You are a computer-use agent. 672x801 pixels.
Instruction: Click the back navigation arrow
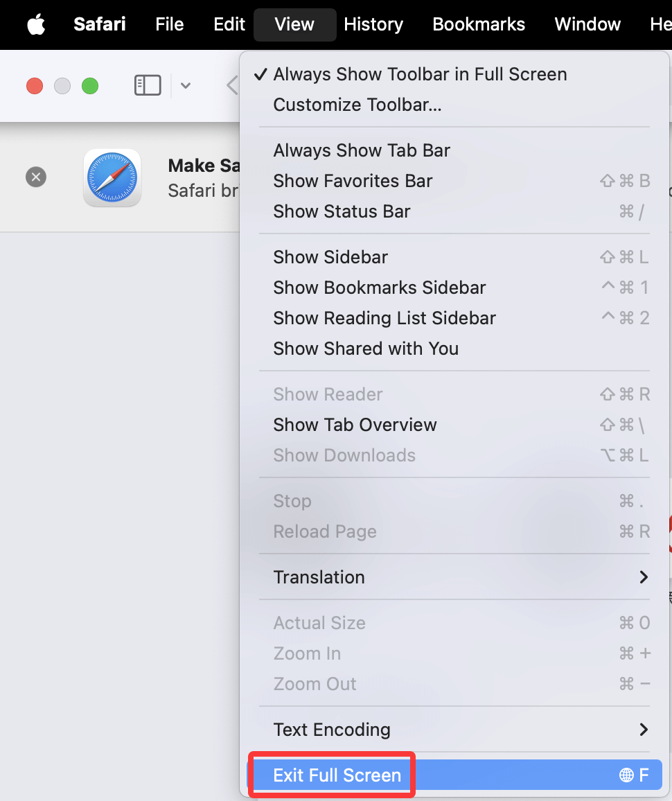(231, 85)
